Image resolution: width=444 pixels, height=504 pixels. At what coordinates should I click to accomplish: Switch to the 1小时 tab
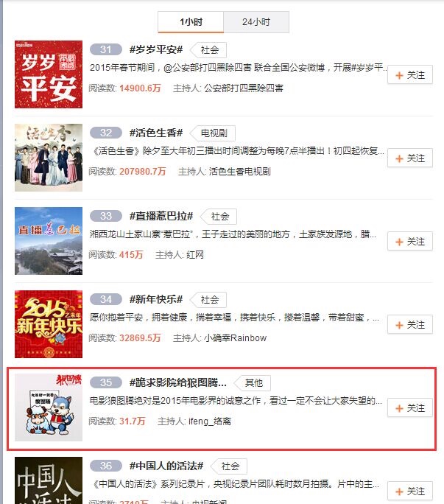coord(191,22)
